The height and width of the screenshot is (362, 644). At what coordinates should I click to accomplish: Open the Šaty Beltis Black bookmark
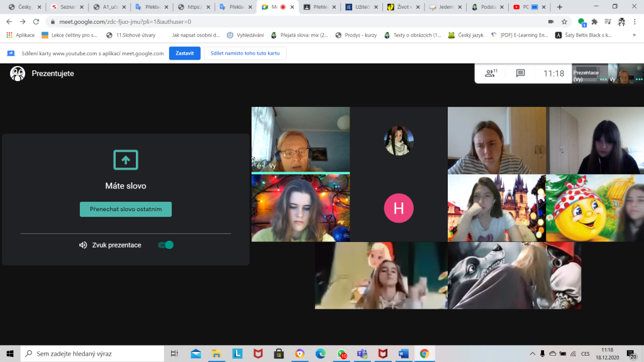(x=584, y=35)
